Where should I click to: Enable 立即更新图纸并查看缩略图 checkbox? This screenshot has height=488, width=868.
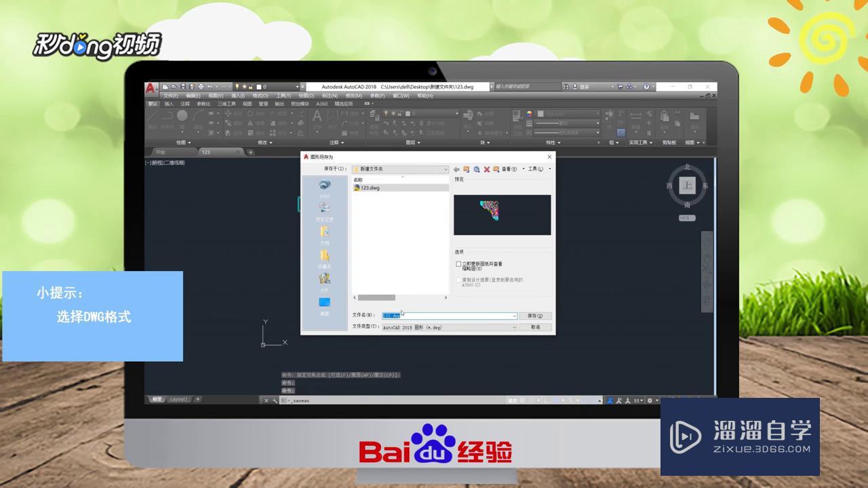(x=458, y=264)
